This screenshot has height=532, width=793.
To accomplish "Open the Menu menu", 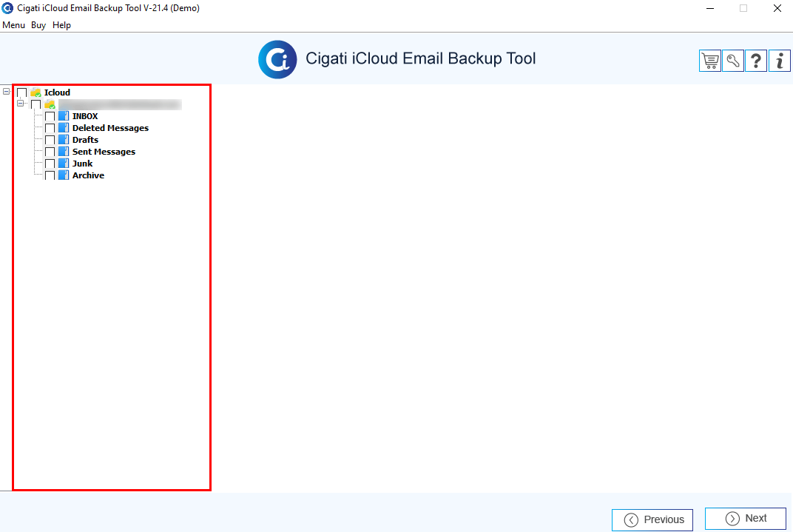I will coord(13,24).
